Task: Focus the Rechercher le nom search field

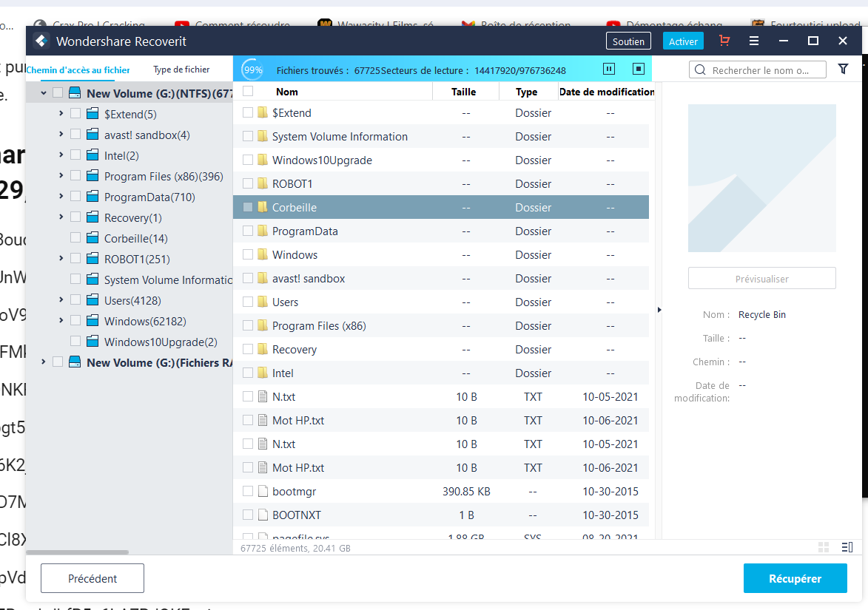Action: [x=757, y=70]
